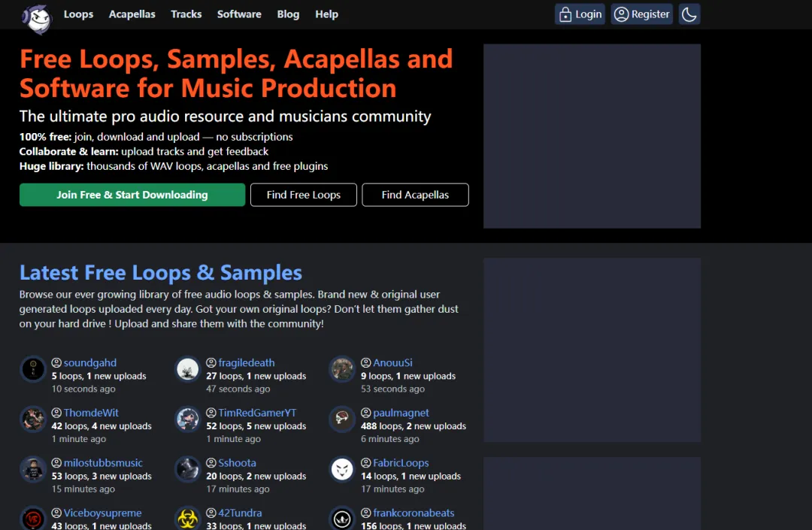812x530 pixels.
Task: Open the Help menu item
Action: (x=327, y=14)
